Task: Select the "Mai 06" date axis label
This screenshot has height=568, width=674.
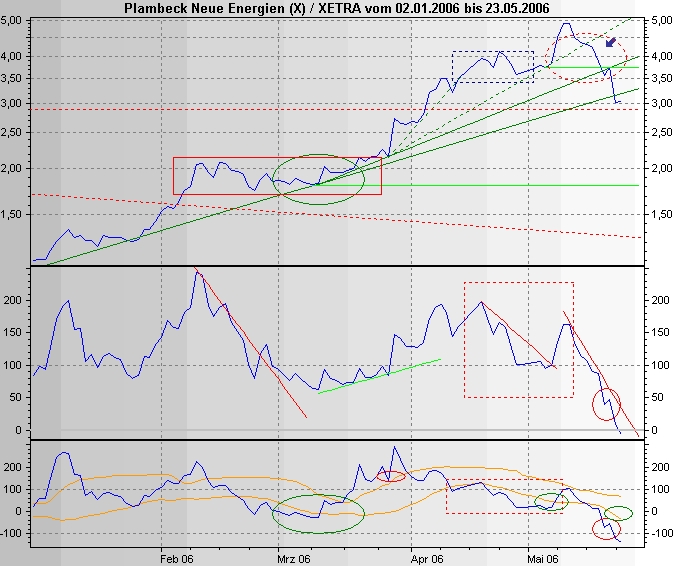Action: point(543,559)
